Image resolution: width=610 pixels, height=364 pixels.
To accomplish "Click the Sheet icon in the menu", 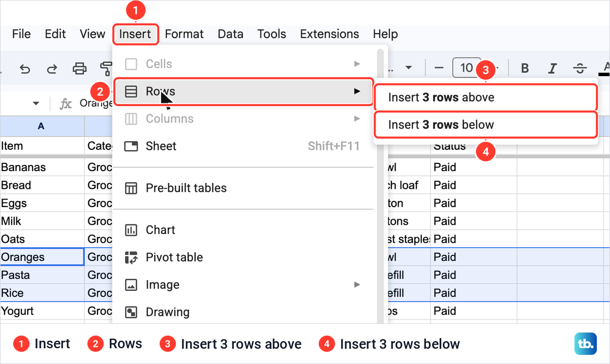I will [131, 146].
